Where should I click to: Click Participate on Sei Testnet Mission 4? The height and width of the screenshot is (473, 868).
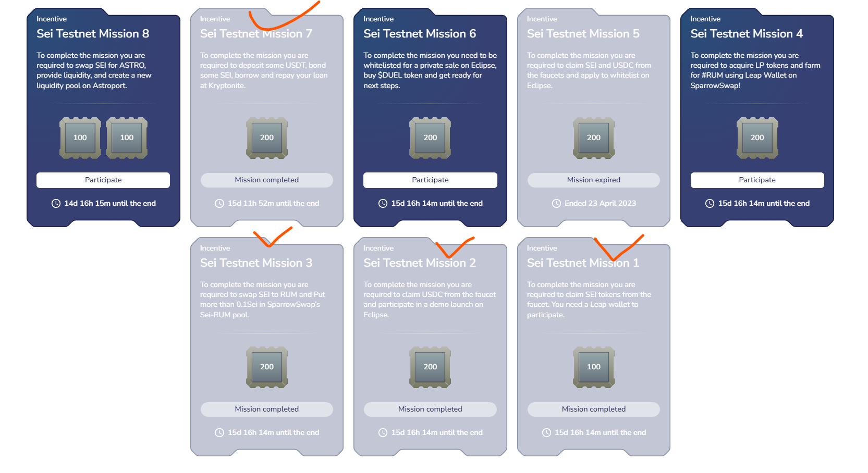[757, 180]
